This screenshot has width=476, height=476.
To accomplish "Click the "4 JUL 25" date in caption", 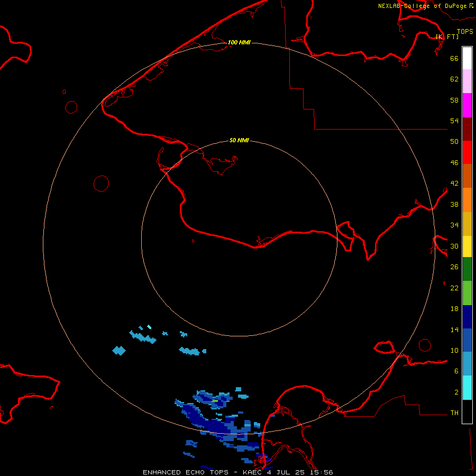I will (x=287, y=472).
